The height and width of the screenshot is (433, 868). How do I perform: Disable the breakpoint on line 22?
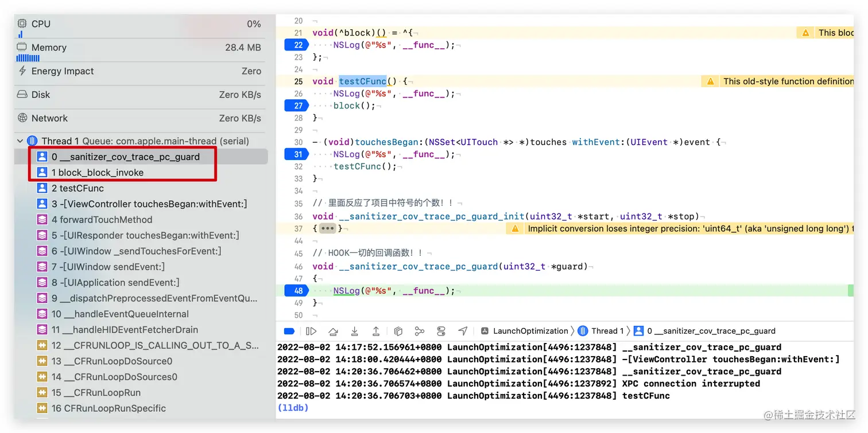296,45
